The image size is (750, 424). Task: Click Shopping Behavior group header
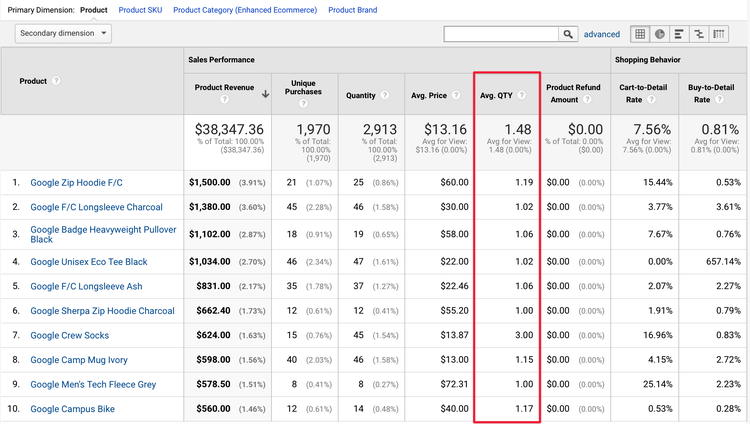(648, 60)
